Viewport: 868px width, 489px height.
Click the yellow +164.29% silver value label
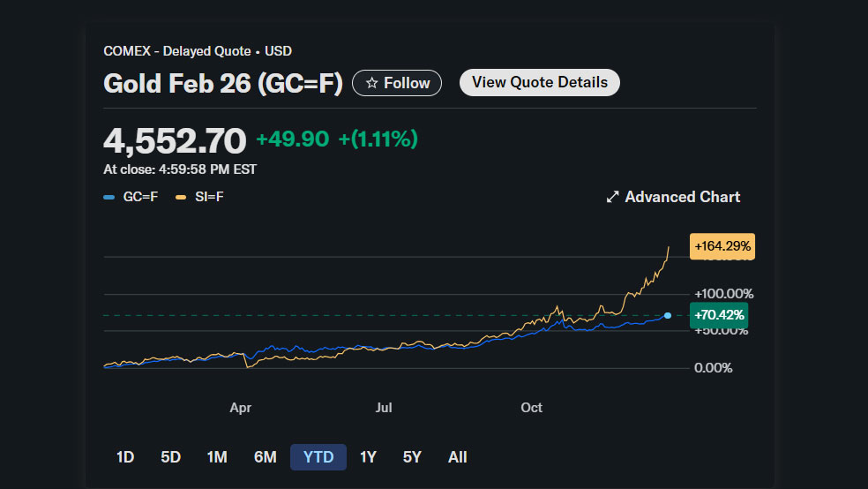pos(722,246)
